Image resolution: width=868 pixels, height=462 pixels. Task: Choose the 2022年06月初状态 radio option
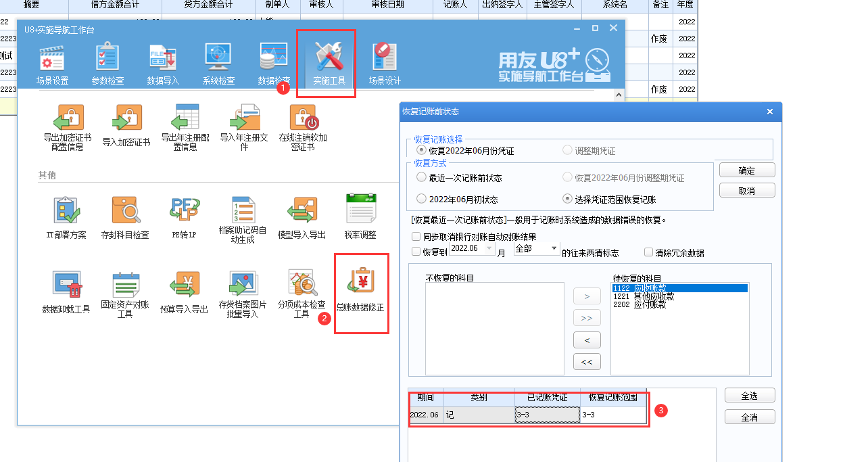coord(422,199)
